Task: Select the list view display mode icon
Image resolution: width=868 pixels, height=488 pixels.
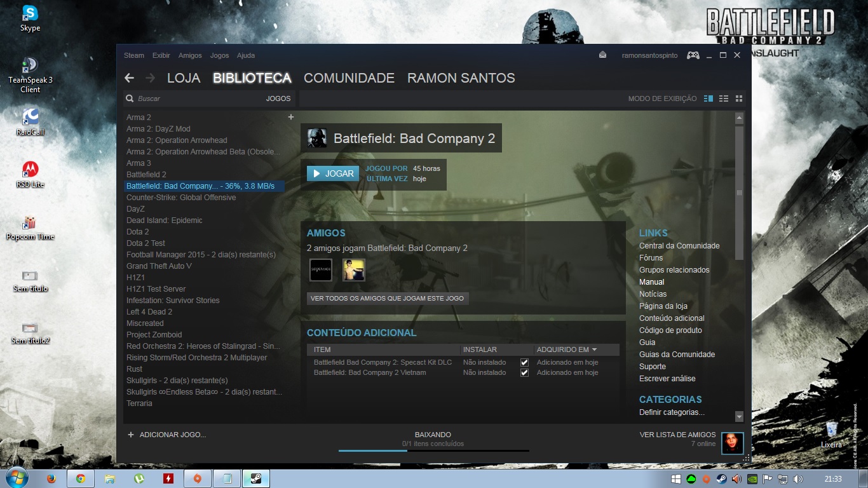Action: [724, 98]
